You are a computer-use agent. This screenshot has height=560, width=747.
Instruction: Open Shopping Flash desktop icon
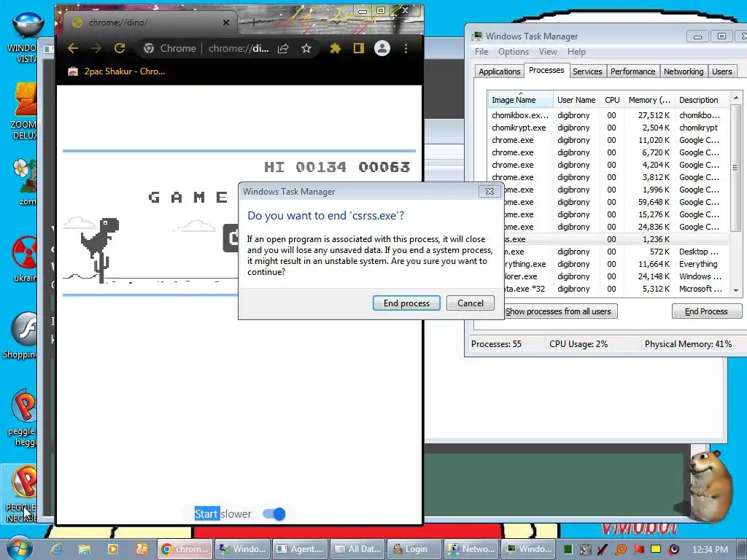(x=20, y=336)
